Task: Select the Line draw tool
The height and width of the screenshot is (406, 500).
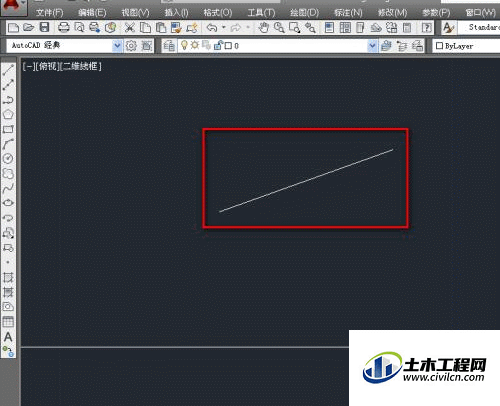Action: (x=8, y=70)
